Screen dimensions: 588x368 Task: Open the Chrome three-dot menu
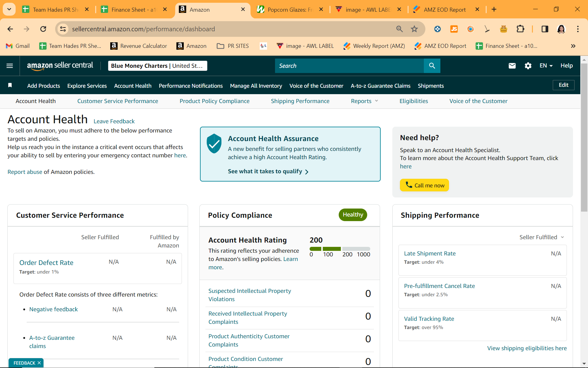578,29
